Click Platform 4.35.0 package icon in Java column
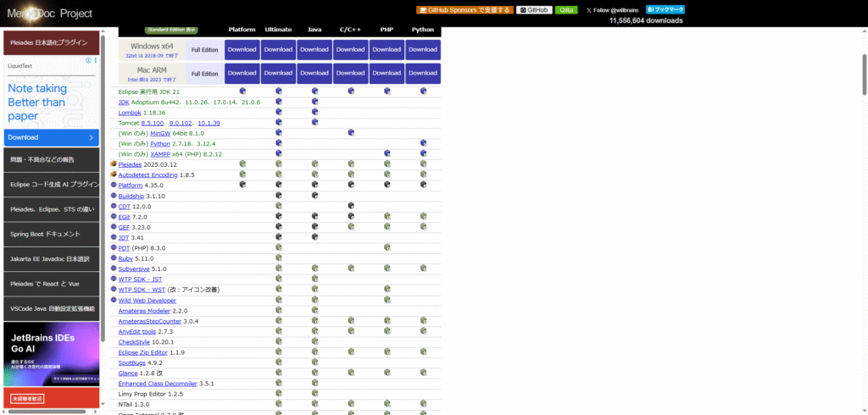 (x=315, y=185)
